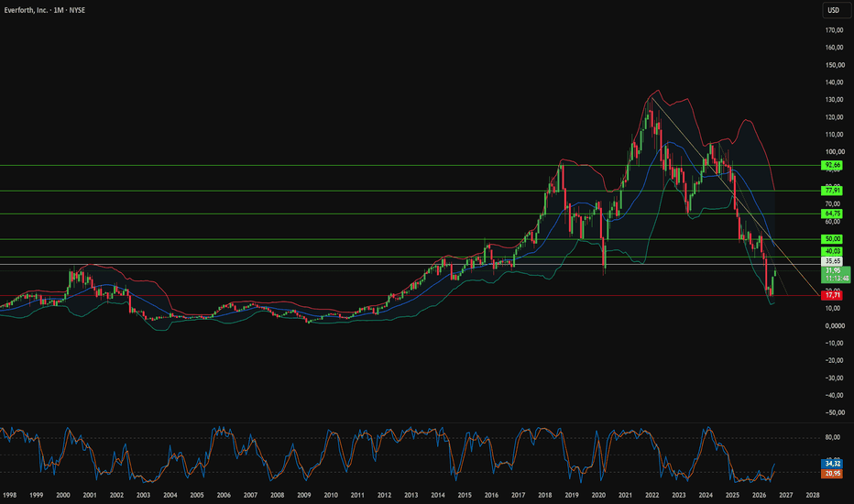Select the 92,66 green price label
This screenshot has height=504, width=854.
pyautogui.click(x=832, y=165)
